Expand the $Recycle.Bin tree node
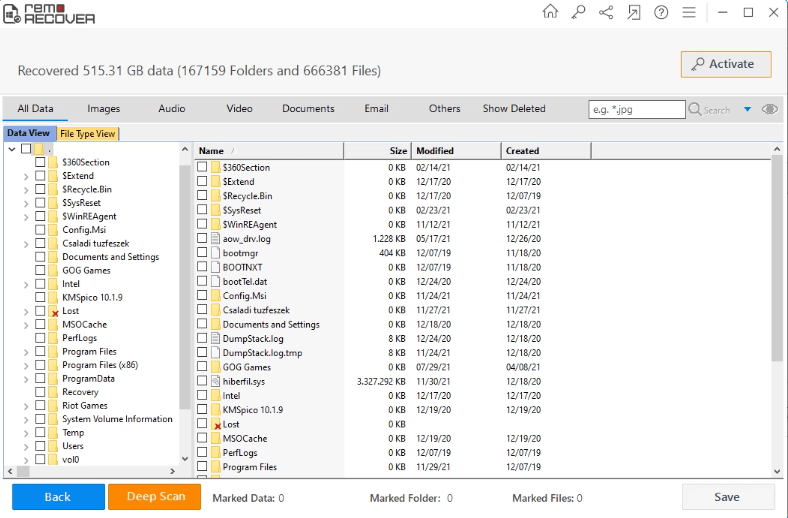 pos(25,189)
